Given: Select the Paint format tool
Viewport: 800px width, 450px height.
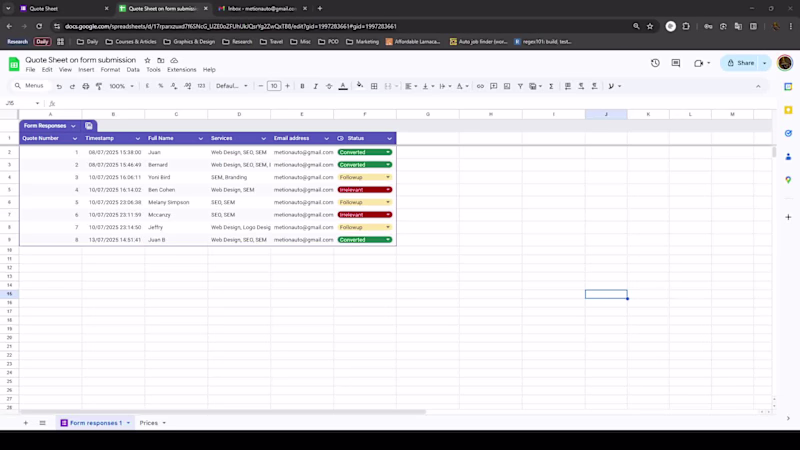Looking at the screenshot, I should click(99, 86).
